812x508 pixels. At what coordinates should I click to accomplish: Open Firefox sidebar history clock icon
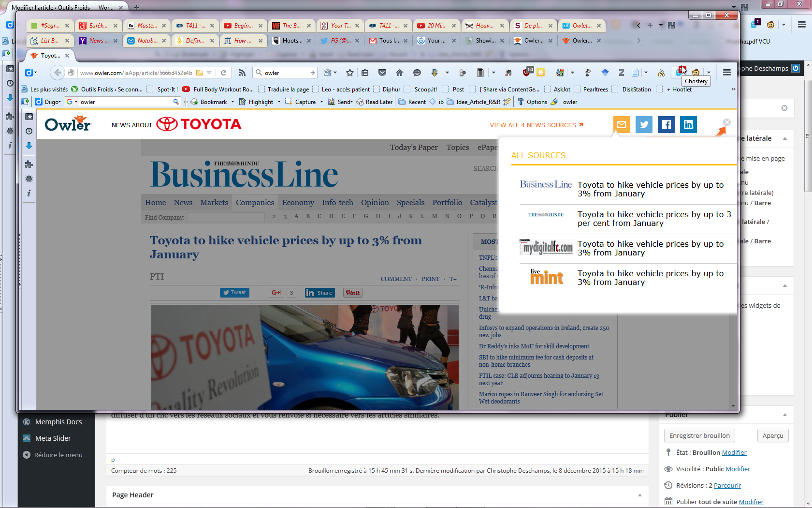[x=29, y=131]
